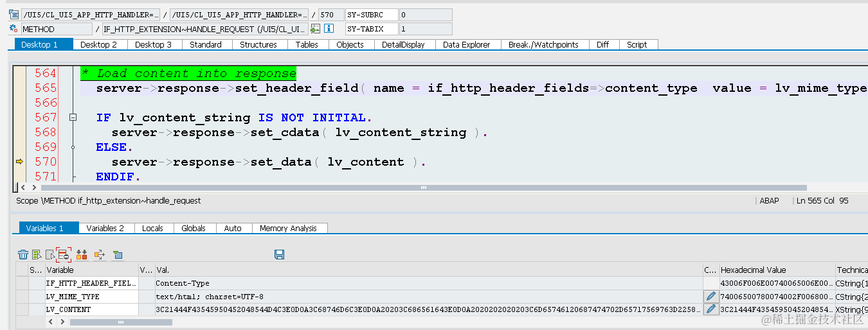Switch to Desktop 3 tab

pyautogui.click(x=154, y=44)
